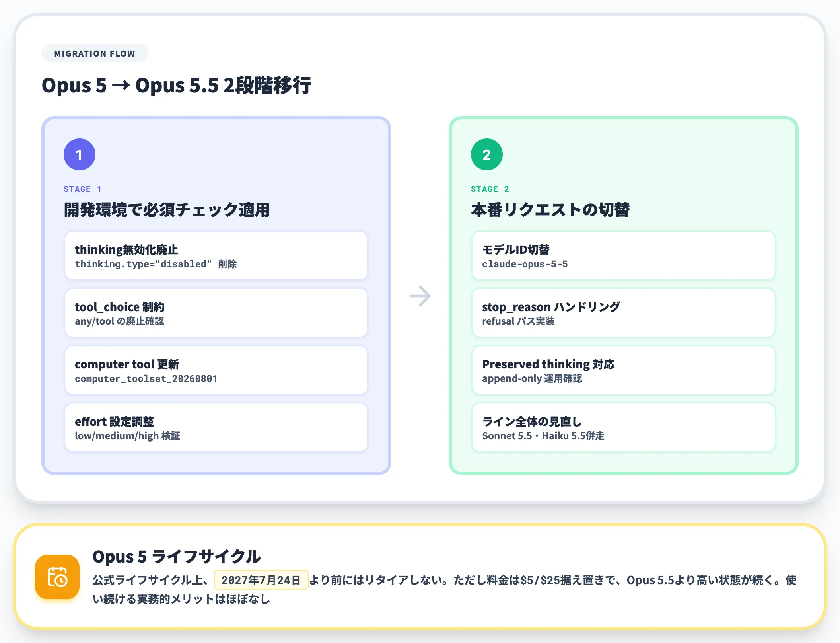840x643 pixels.
Task: Click the text refusal パス実装
Action: (518, 321)
